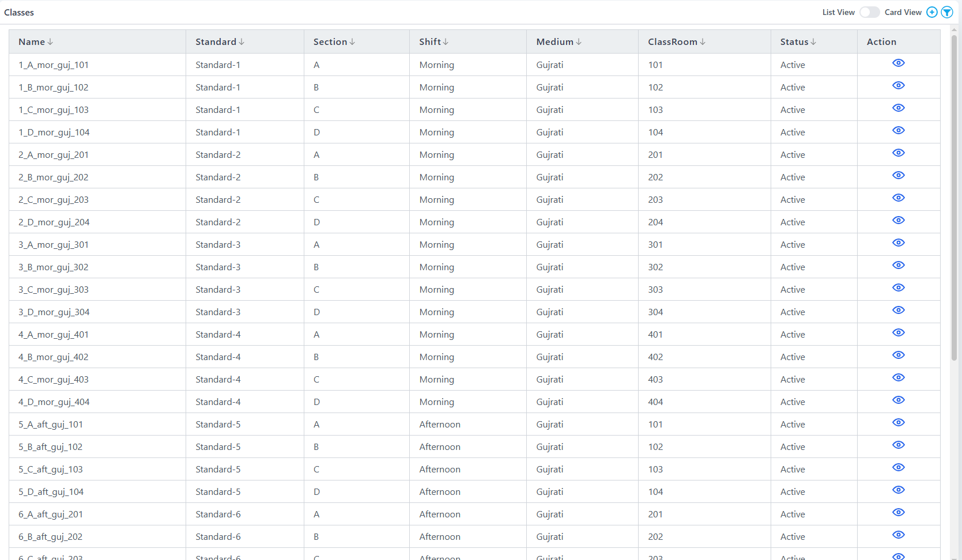
Task: Click the Card View label
Action: pos(903,12)
